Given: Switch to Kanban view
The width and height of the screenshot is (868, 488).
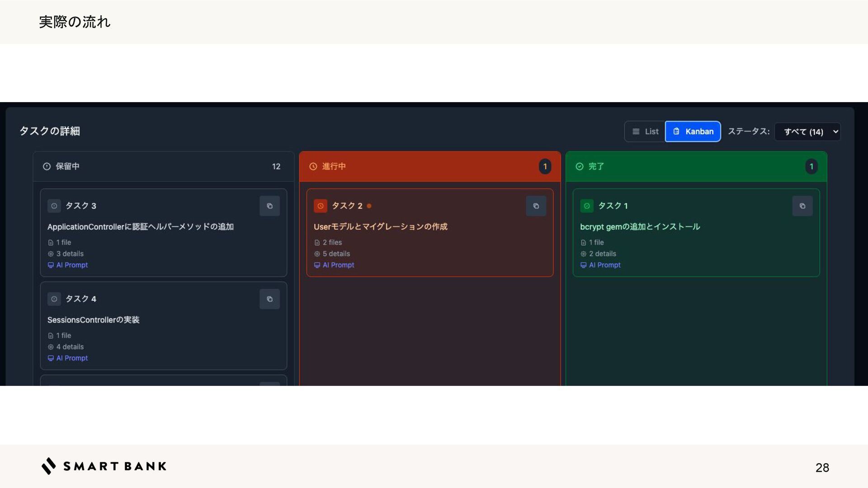Looking at the screenshot, I should (693, 131).
